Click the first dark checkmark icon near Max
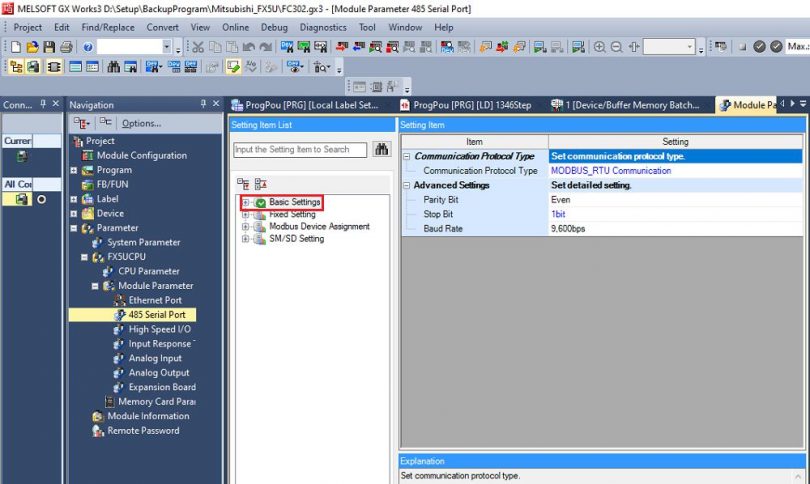Image resolution: width=810 pixels, height=484 pixels. [759, 46]
